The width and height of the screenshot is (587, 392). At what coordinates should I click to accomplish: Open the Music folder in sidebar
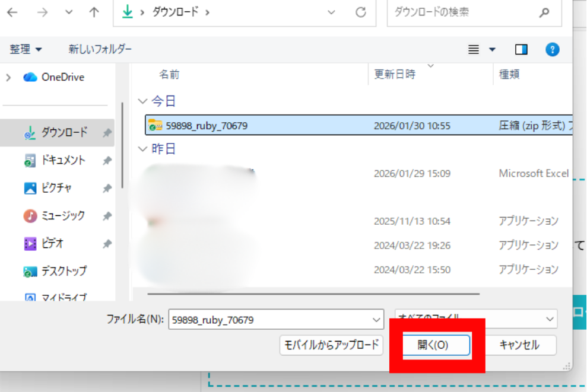pos(62,215)
